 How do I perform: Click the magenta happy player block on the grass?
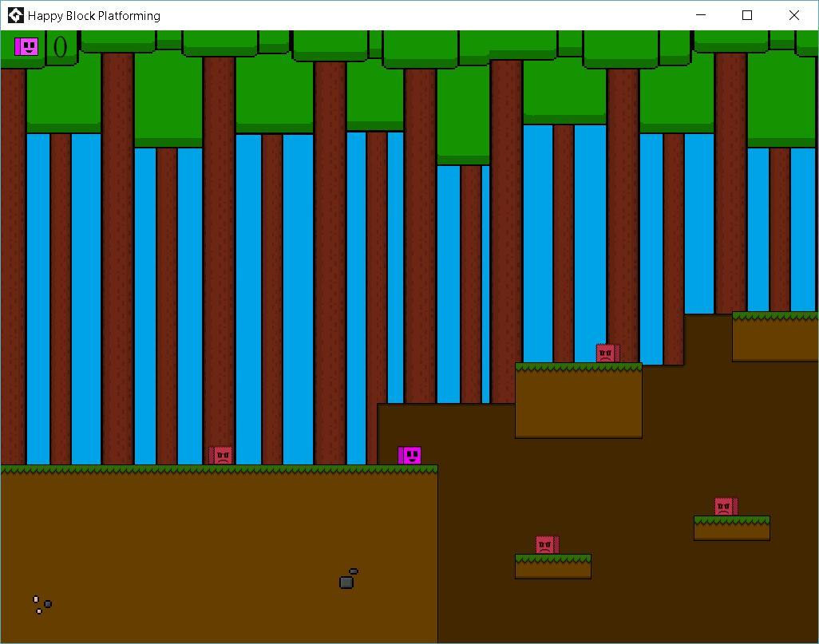click(409, 456)
